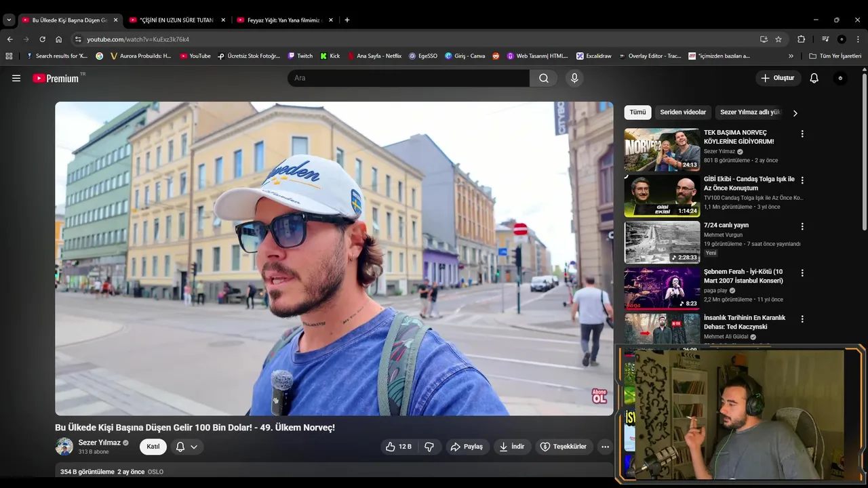The image size is (868, 488).
Task: Select the Seriden videolar chip
Action: (x=683, y=113)
